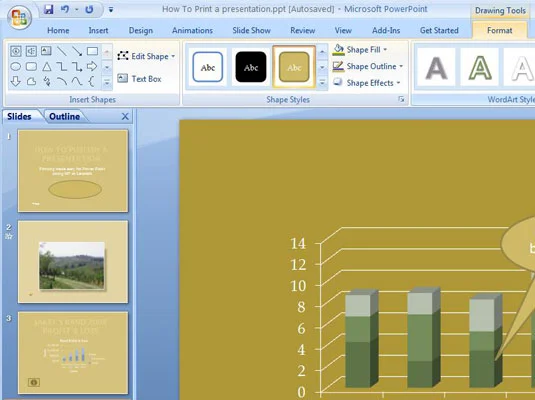This screenshot has height=400, width=535.
Task: Open the Office Button menu
Action: click(19, 17)
